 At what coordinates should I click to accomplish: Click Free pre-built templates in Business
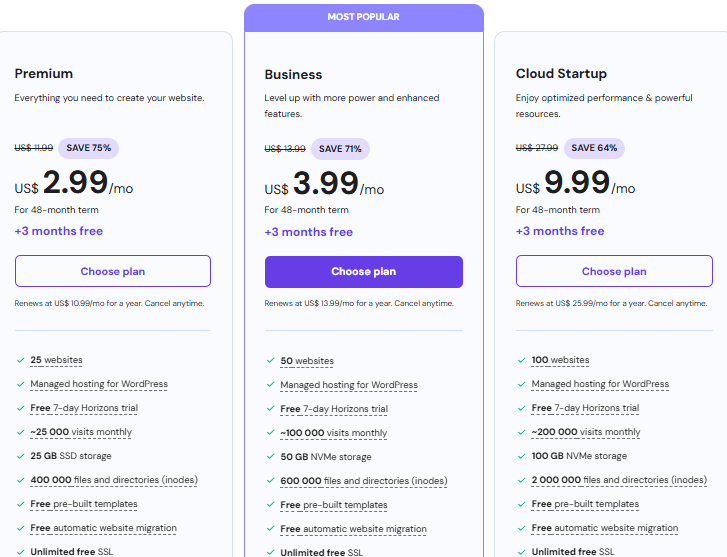334,505
